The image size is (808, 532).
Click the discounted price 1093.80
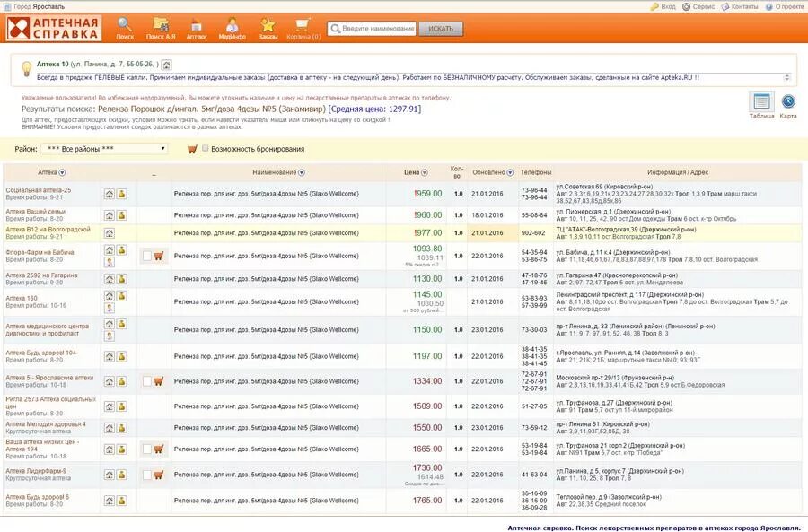427,249
